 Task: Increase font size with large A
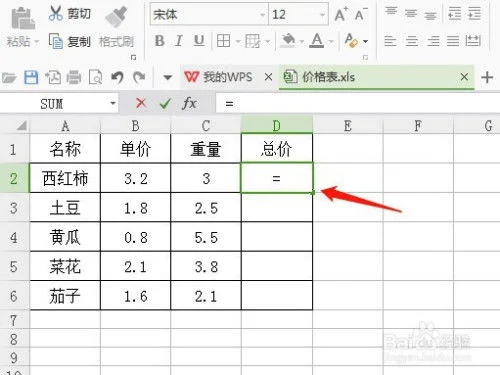(340, 15)
